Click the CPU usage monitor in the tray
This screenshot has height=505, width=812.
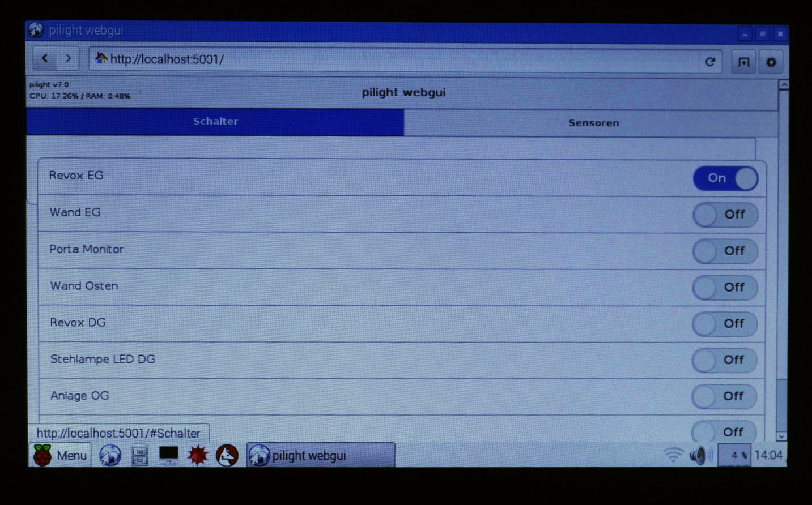tap(734, 455)
